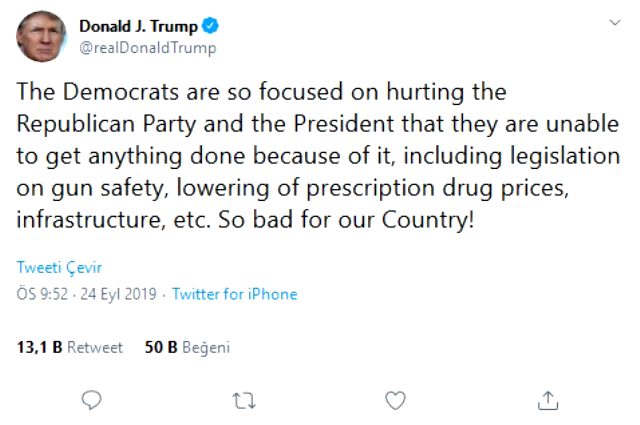The image size is (640, 425).
Task: View the 50 B likes count number
Action: (x=161, y=347)
